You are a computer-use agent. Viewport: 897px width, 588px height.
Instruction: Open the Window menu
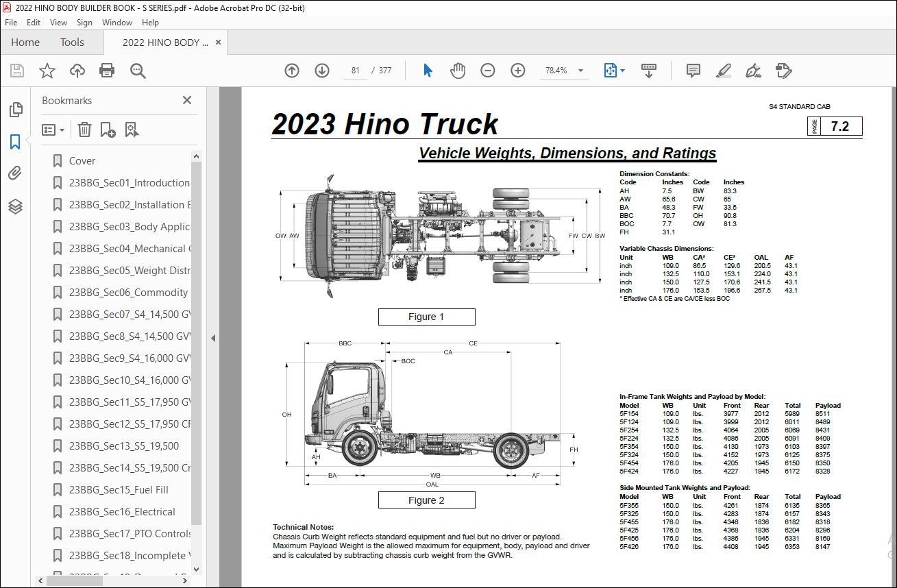pyautogui.click(x=117, y=23)
